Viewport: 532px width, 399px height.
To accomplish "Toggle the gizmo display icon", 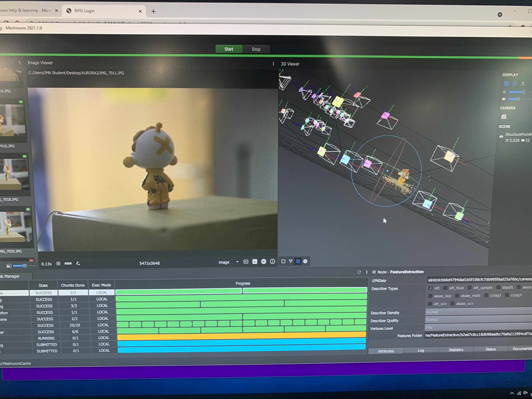I will [x=514, y=84].
